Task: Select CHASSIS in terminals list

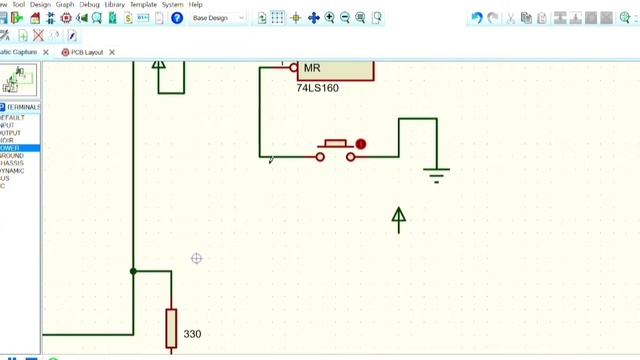Action: pyautogui.click(x=12, y=163)
